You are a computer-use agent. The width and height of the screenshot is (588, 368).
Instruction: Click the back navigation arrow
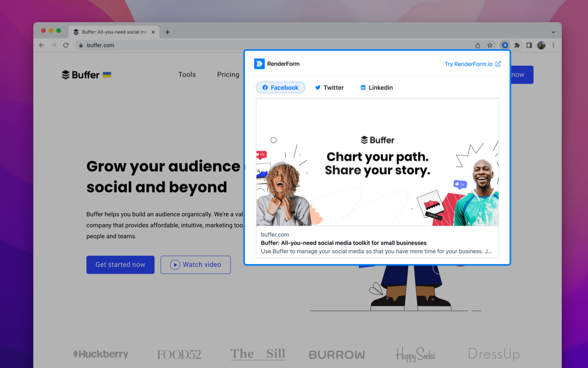(x=41, y=45)
